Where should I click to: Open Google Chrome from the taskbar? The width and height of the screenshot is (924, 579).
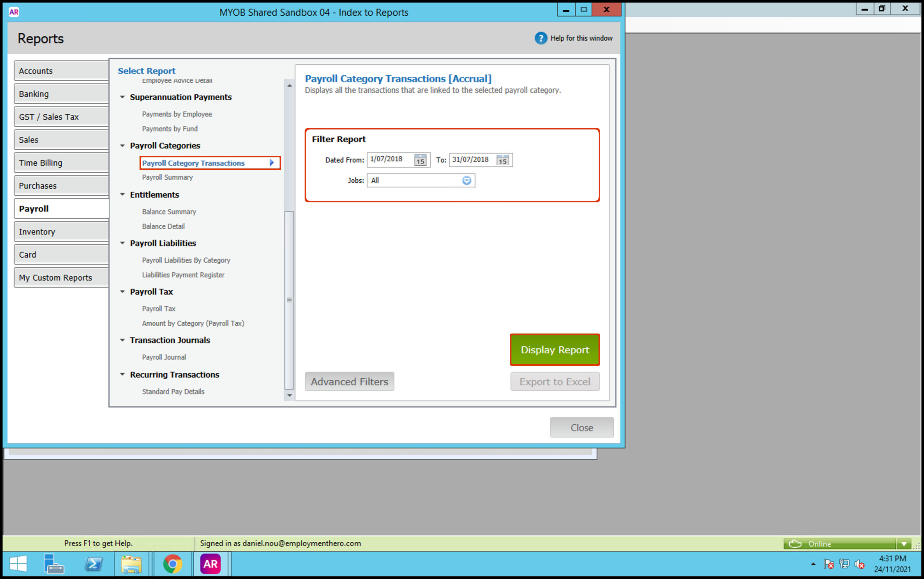click(x=172, y=564)
